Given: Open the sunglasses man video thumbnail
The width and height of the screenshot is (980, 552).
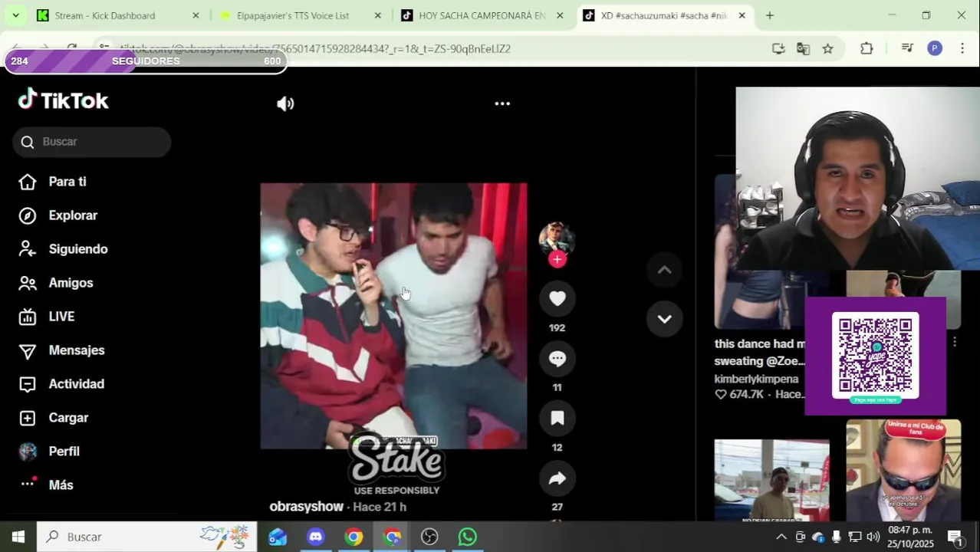Looking at the screenshot, I should point(903,470).
